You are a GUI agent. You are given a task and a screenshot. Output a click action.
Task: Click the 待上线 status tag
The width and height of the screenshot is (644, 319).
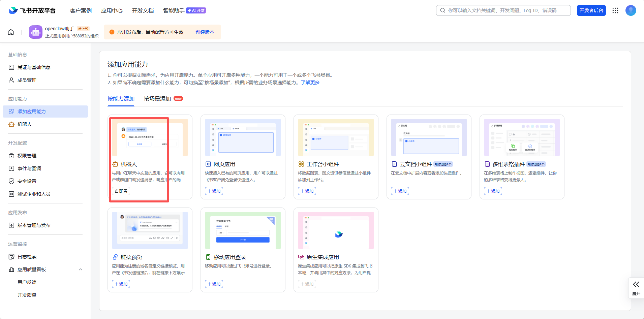[83, 29]
